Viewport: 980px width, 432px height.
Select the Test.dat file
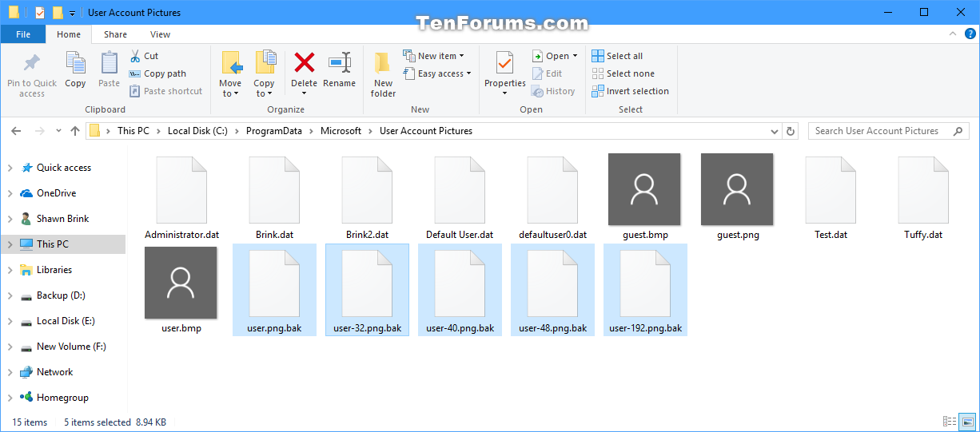click(831, 197)
